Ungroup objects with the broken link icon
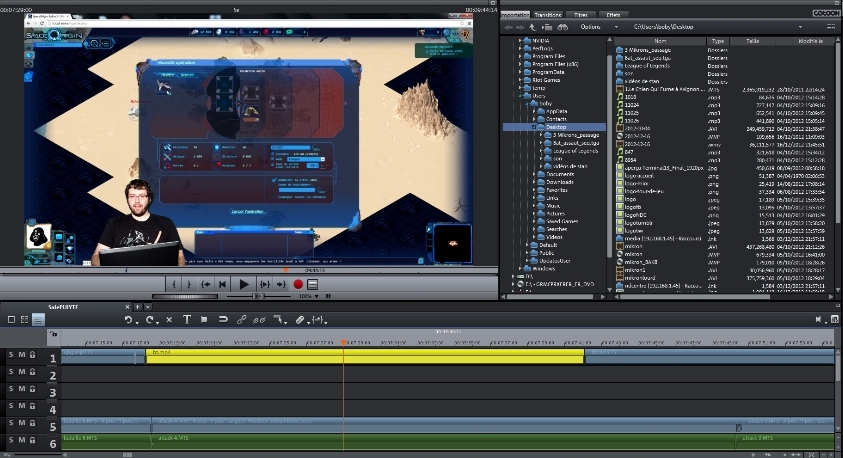The height and width of the screenshot is (458, 843). 259,320
